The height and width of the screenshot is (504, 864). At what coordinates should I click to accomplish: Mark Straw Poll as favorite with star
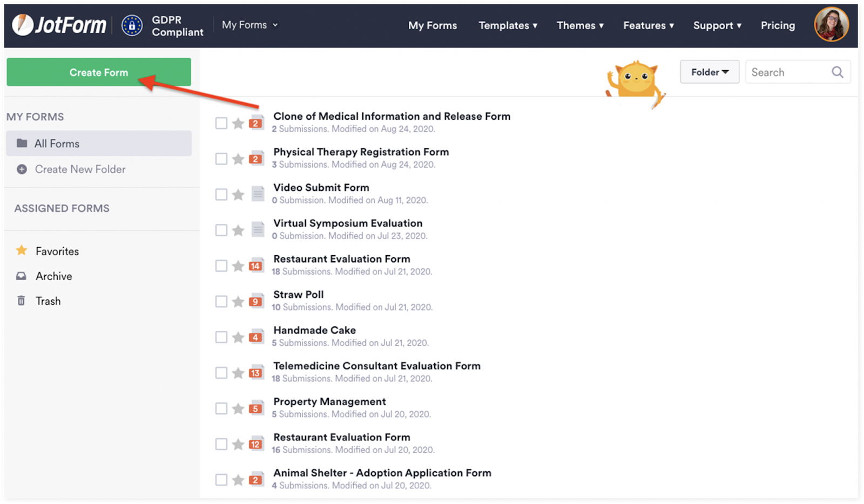(x=238, y=301)
